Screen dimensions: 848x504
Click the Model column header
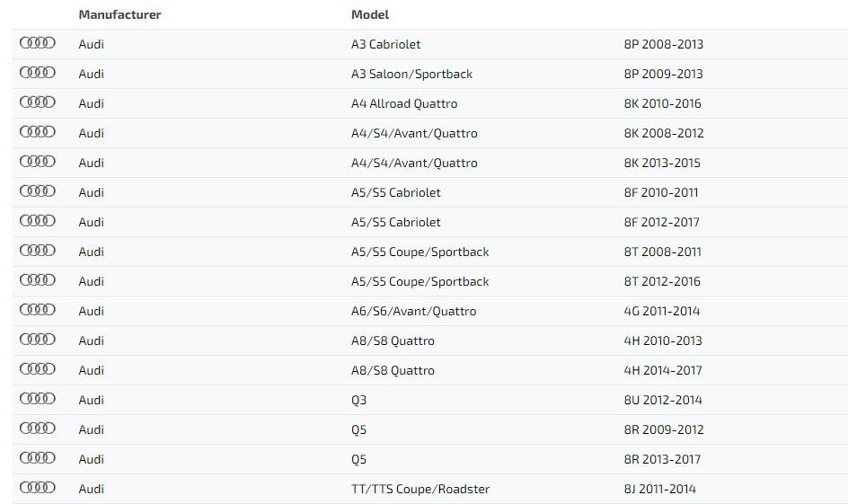pos(370,14)
